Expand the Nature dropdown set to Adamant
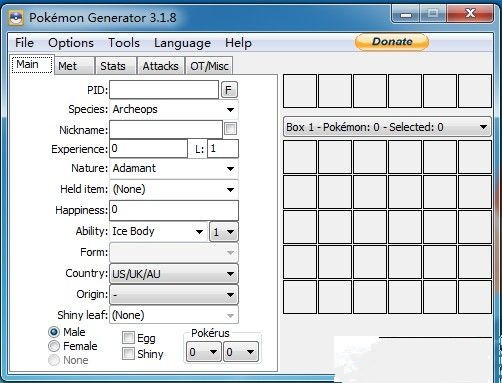 [174, 168]
